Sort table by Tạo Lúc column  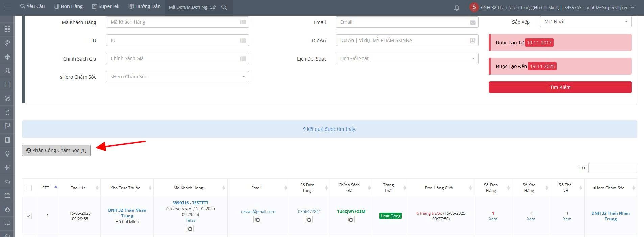[x=80, y=188]
